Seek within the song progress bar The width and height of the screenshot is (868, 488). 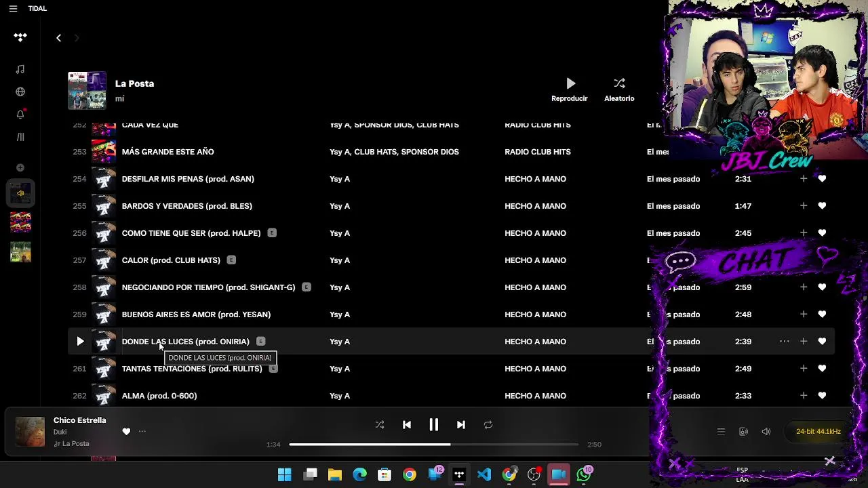click(x=434, y=445)
